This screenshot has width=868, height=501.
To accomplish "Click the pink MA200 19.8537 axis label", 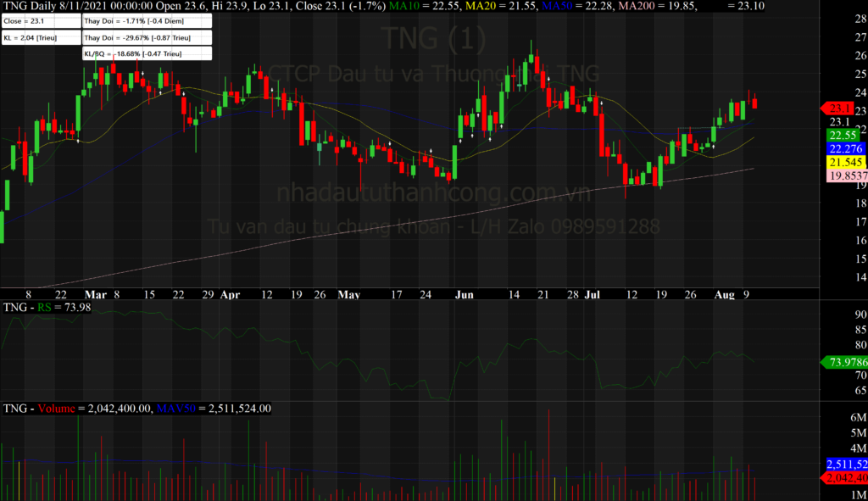I will click(x=844, y=175).
